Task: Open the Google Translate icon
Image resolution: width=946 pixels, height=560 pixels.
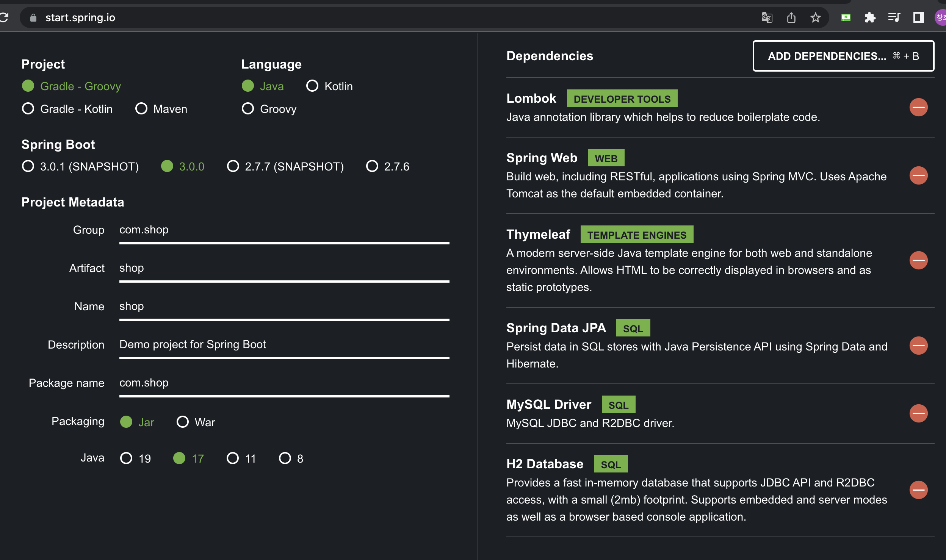Action: [x=767, y=17]
